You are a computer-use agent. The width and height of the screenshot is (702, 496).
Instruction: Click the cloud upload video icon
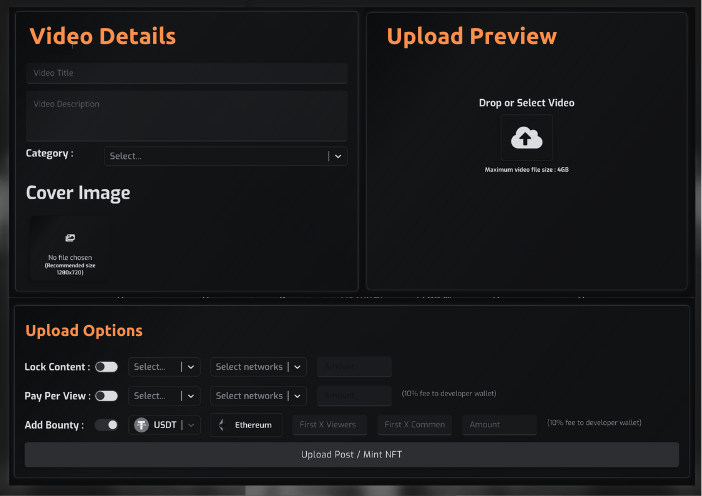click(526, 139)
